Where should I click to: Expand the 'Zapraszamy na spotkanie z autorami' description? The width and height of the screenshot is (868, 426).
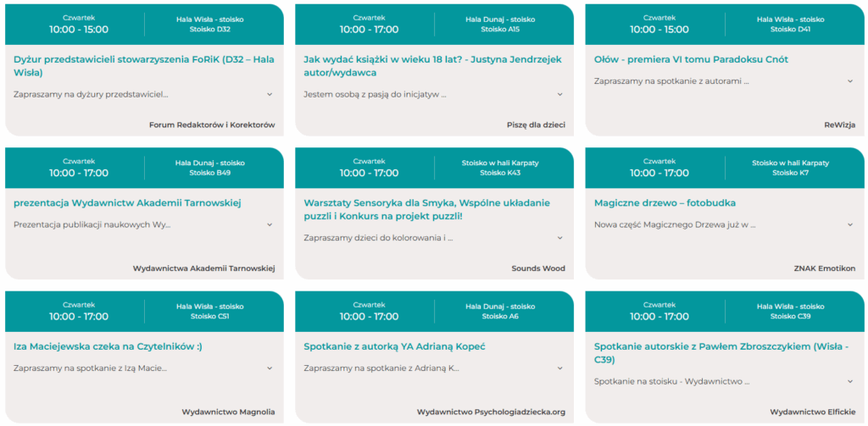click(849, 81)
